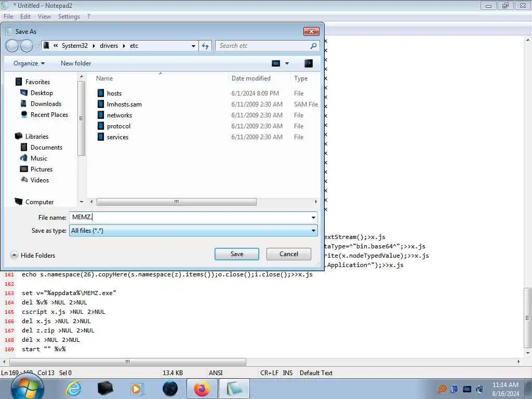Open Favorites in the navigation pane
Viewport: 532px width, 399px height.
coord(37,82)
